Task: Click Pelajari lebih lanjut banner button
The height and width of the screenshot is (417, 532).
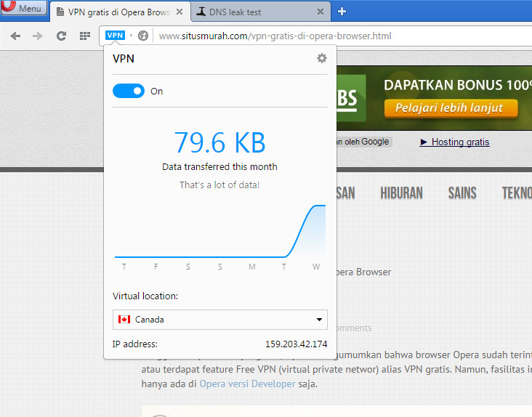Action: [x=451, y=108]
